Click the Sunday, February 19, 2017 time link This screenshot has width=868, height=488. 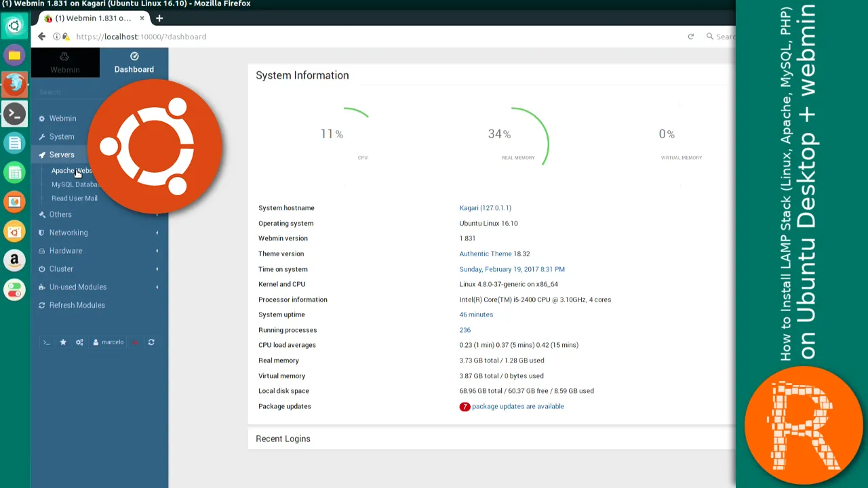(512, 270)
